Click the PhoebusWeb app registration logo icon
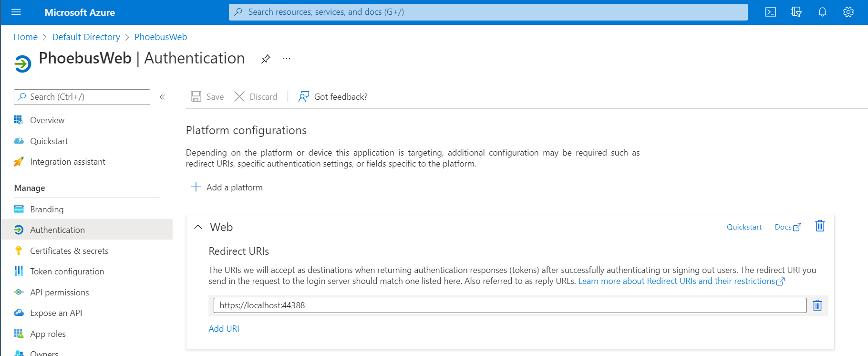868x356 pixels. click(x=22, y=63)
